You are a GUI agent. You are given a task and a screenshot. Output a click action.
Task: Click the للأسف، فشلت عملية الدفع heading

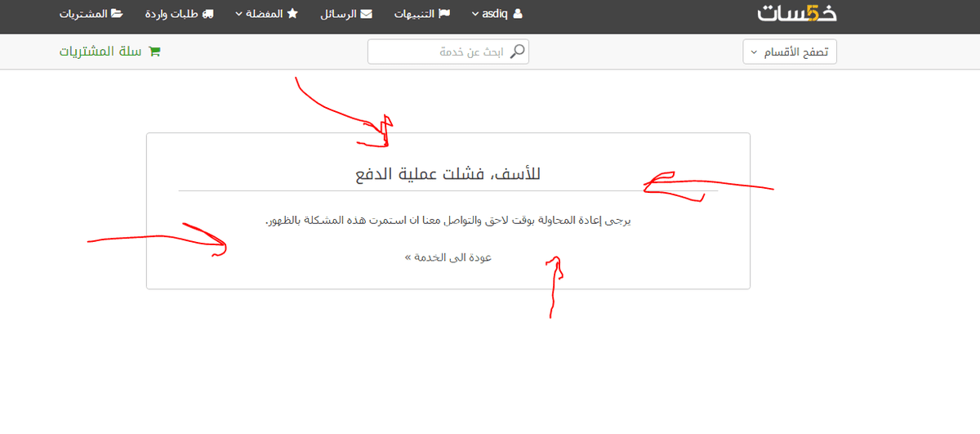click(x=448, y=174)
